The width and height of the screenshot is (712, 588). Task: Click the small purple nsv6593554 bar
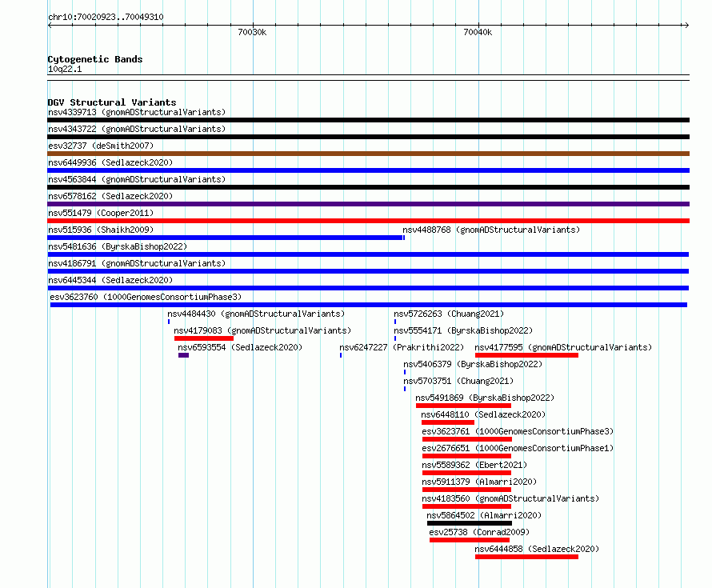point(183,355)
